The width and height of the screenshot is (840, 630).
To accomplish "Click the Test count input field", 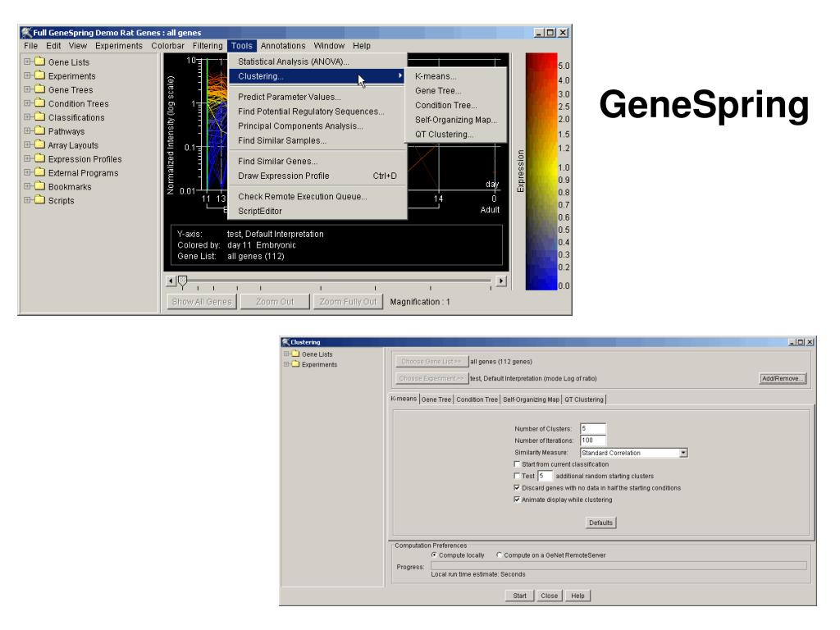I will [x=545, y=476].
